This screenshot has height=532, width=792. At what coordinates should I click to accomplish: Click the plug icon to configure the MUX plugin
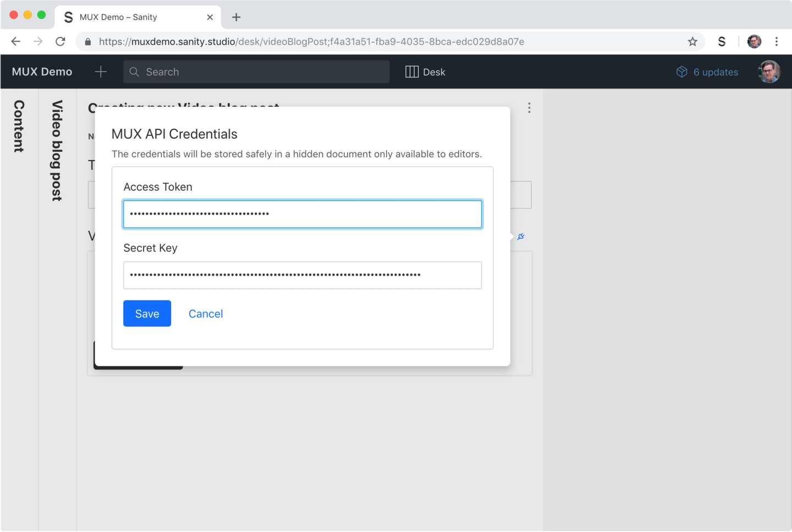click(x=520, y=236)
